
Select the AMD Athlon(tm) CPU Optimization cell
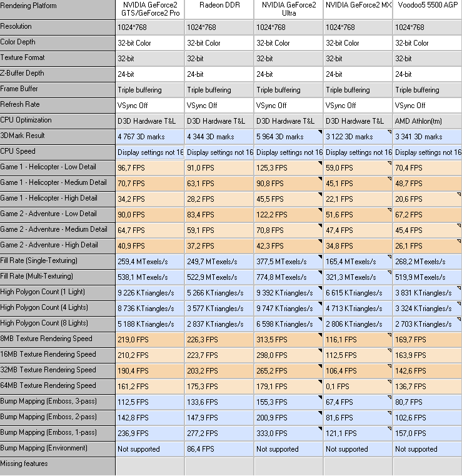pos(428,121)
